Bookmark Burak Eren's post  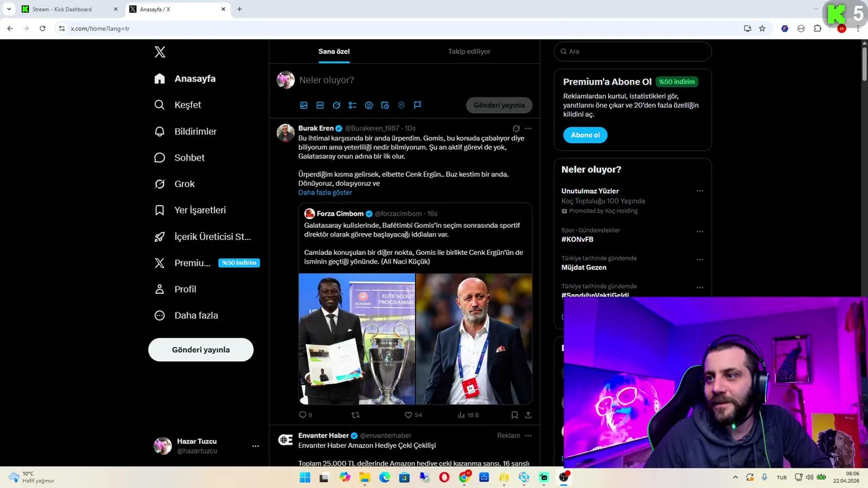coord(515,415)
